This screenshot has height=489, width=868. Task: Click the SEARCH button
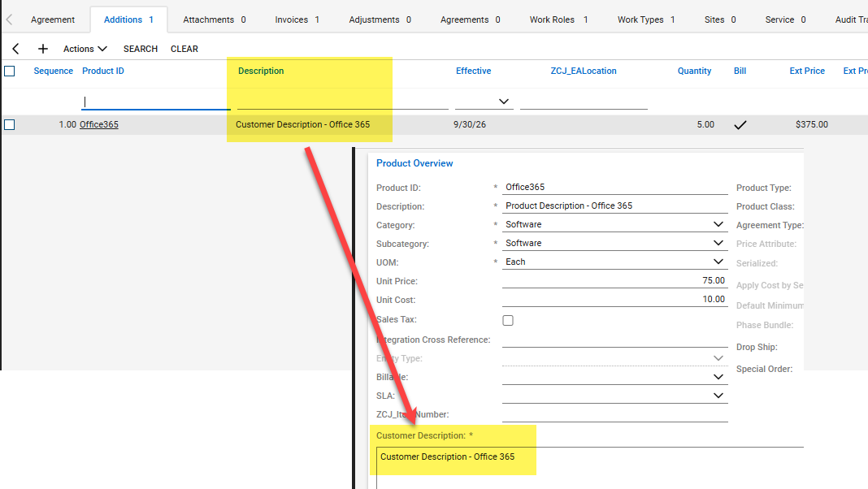(x=141, y=49)
